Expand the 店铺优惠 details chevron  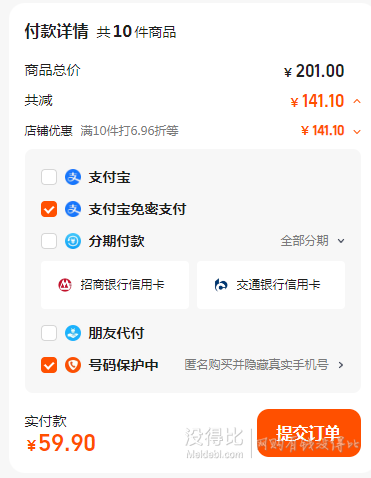pyautogui.click(x=357, y=132)
